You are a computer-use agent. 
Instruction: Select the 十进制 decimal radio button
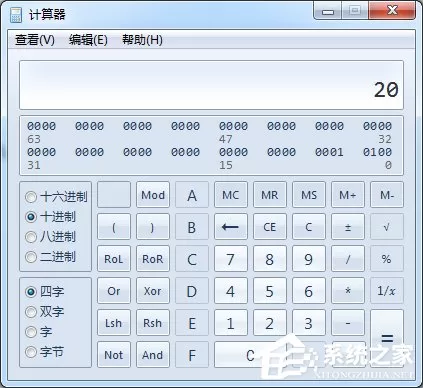(x=31, y=217)
